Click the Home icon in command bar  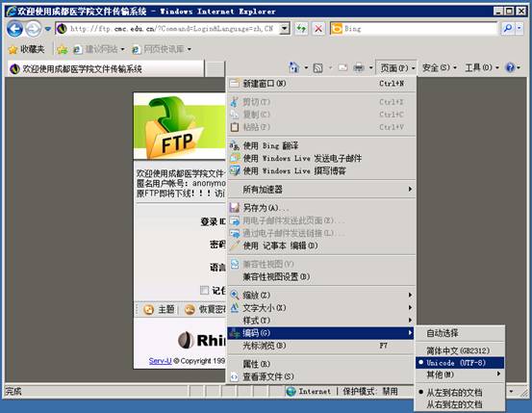pos(293,67)
